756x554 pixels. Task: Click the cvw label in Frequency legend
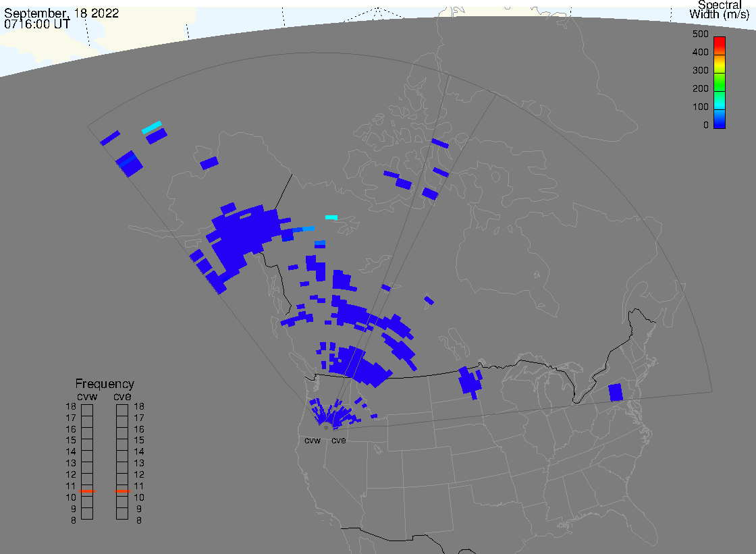click(x=87, y=397)
